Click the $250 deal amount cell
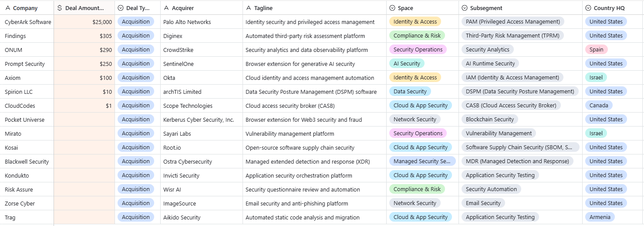The height and width of the screenshot is (226, 644). pyautogui.click(x=84, y=64)
